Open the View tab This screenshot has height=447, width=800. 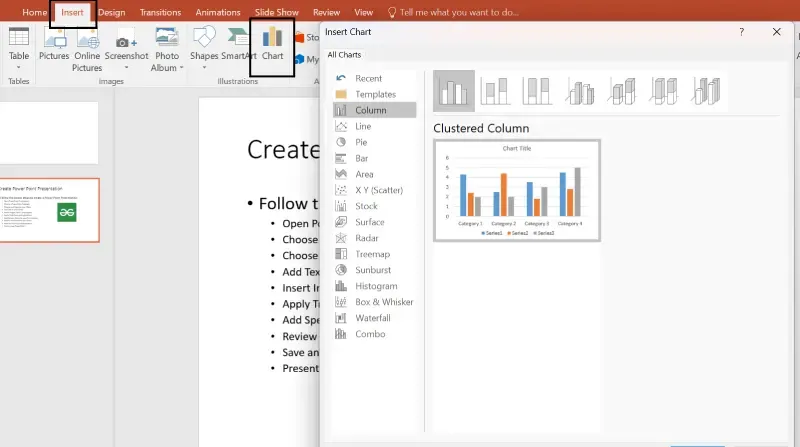(363, 12)
